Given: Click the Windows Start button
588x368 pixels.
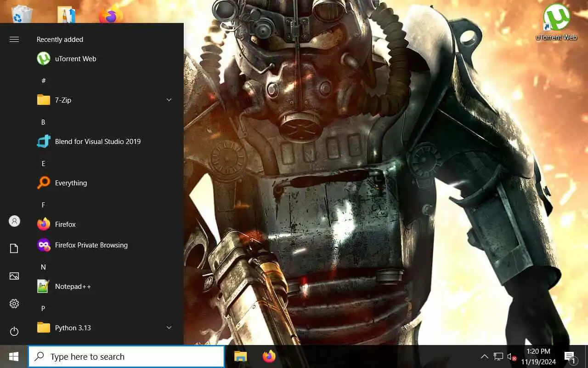Looking at the screenshot, I should pos(13,356).
